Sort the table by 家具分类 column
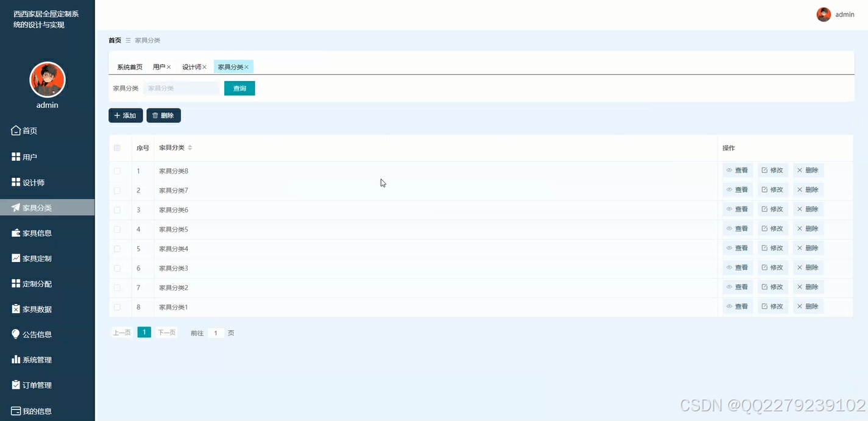This screenshot has height=421, width=868. pyautogui.click(x=189, y=147)
